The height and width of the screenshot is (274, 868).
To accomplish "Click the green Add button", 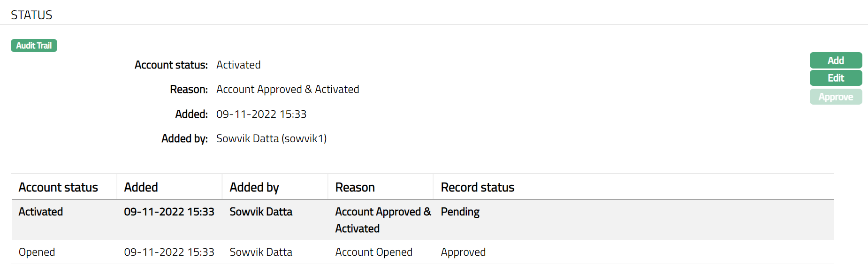I will [x=836, y=61].
